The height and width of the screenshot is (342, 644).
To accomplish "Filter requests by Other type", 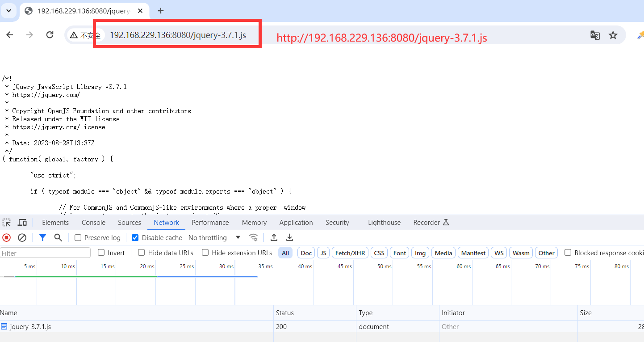I will point(546,253).
